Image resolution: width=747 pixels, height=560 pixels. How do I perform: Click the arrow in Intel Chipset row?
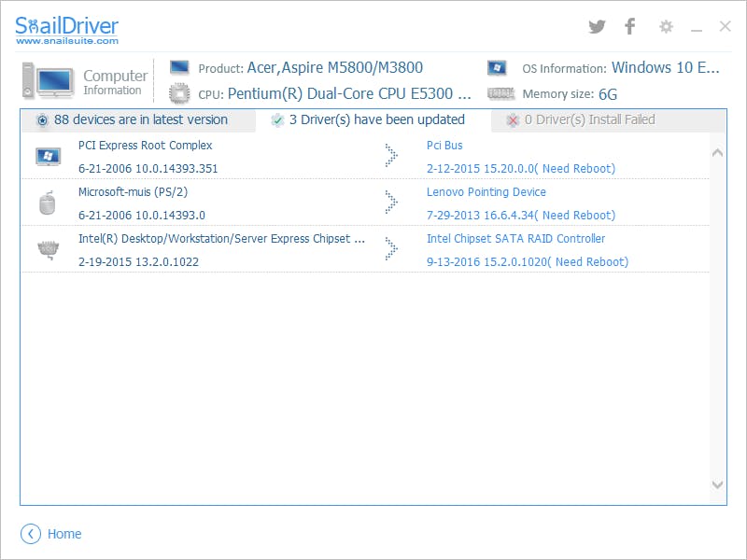click(x=391, y=249)
